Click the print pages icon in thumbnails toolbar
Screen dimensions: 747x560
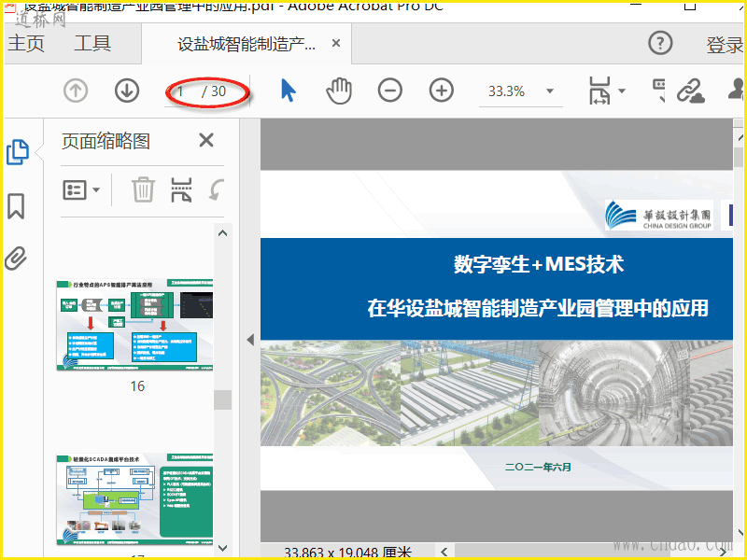click(181, 189)
